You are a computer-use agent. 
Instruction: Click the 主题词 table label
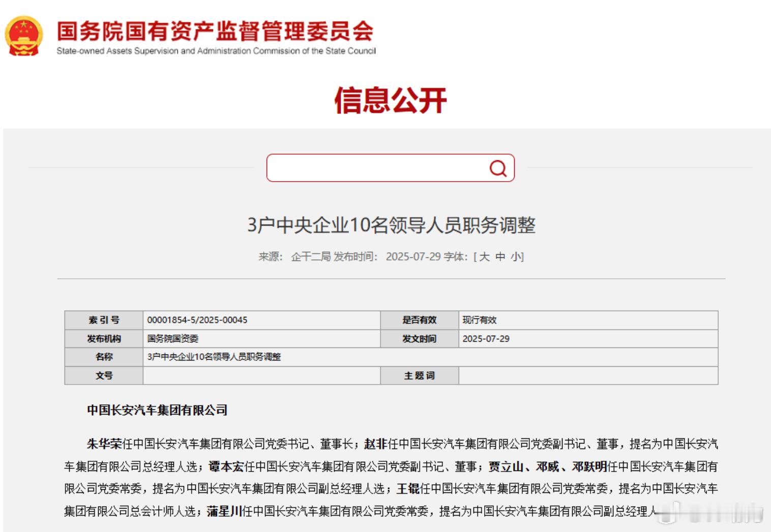pyautogui.click(x=420, y=375)
